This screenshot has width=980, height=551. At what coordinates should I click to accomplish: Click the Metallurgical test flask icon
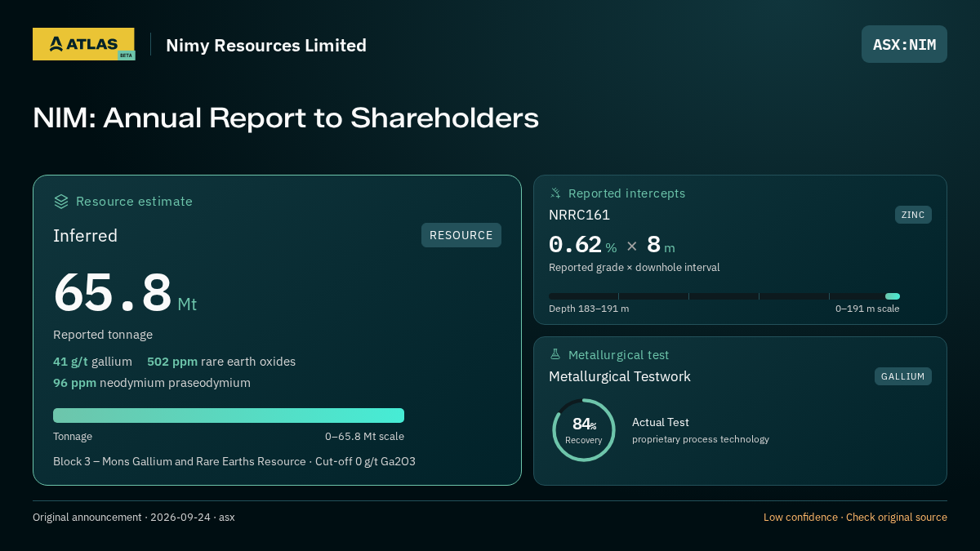[555, 355]
